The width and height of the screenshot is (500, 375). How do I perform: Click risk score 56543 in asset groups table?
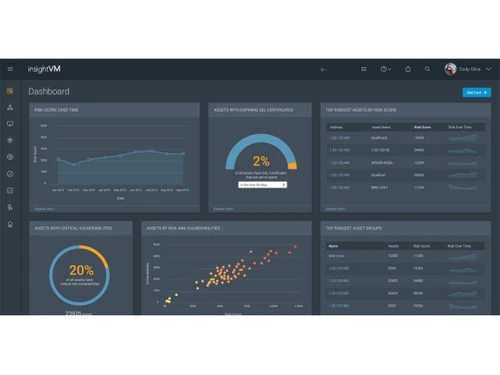tap(418, 293)
